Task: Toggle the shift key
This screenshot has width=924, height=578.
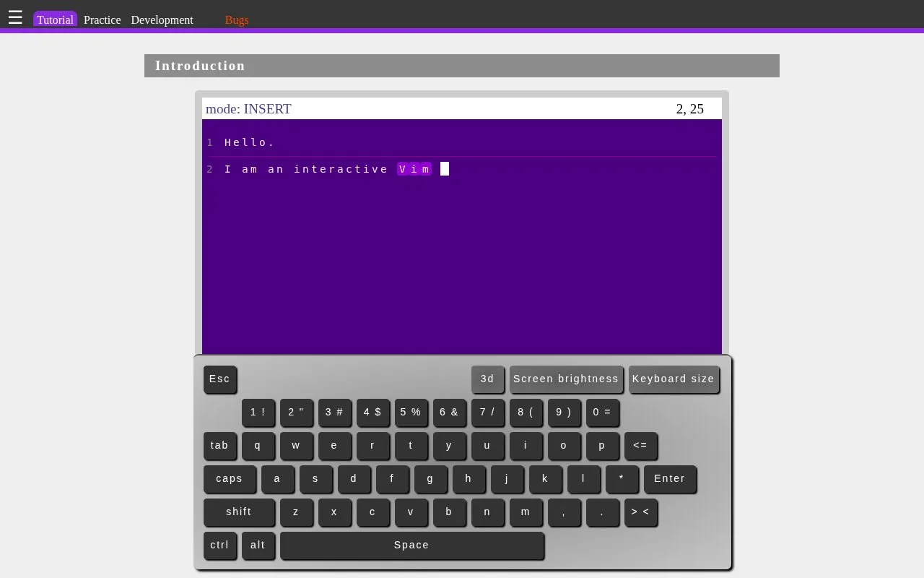Action: click(239, 512)
